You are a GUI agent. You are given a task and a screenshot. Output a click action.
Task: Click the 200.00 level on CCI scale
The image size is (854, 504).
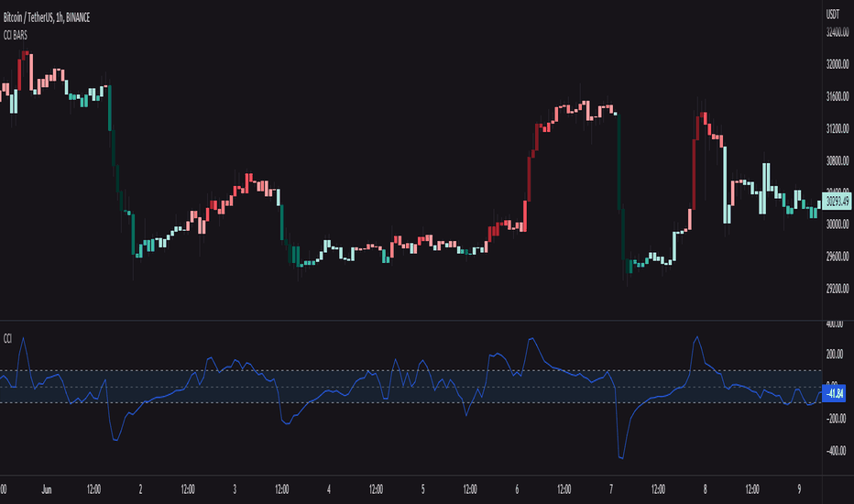tap(835, 355)
